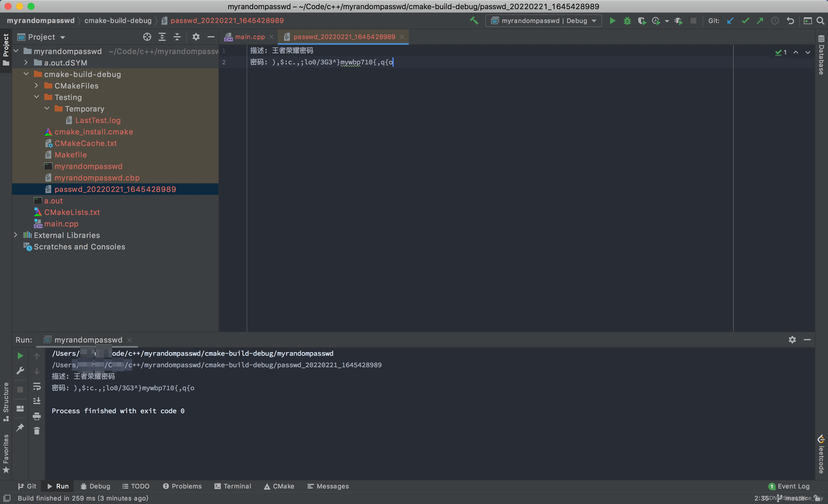Clear the run console with the trash icon
This screenshot has width=828, height=504.
click(x=37, y=430)
